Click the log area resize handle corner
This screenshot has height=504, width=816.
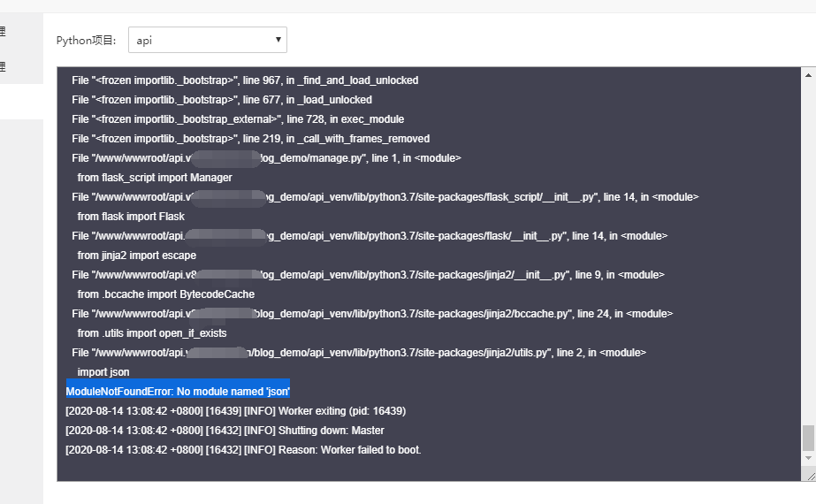pos(811,476)
